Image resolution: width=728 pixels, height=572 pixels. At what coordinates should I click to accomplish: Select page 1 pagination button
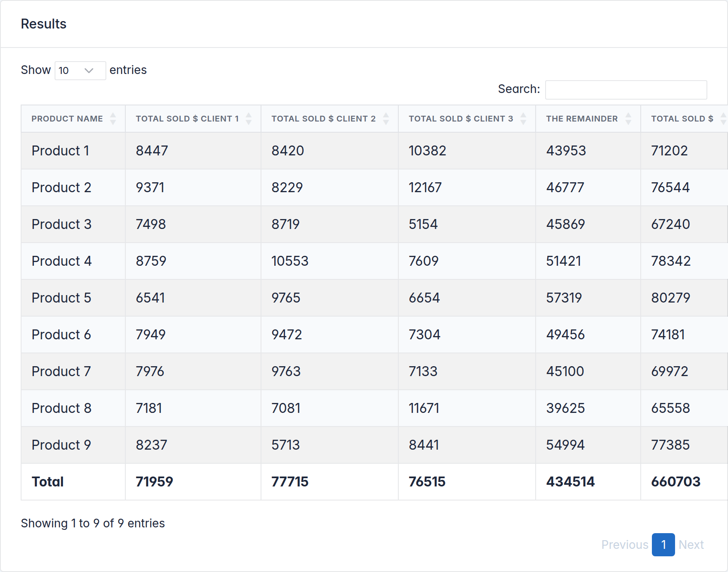coord(663,545)
